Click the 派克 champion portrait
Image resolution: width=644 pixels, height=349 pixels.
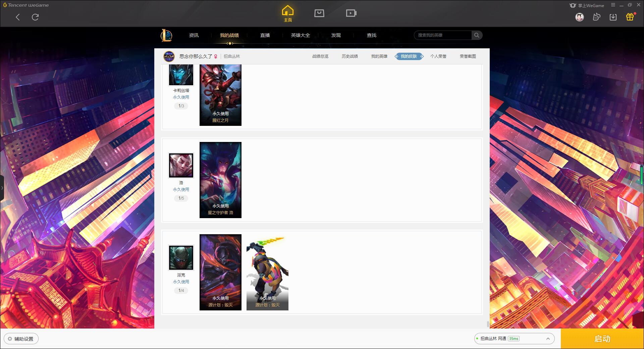point(181,258)
